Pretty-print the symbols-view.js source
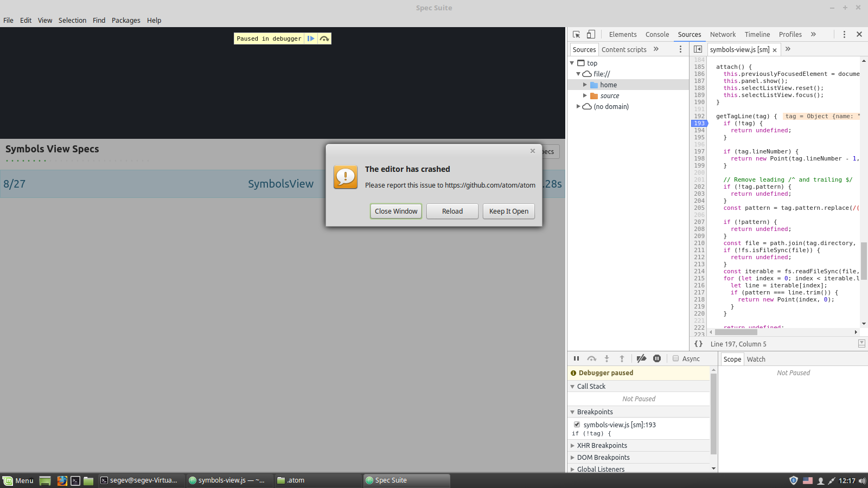 [x=698, y=343]
